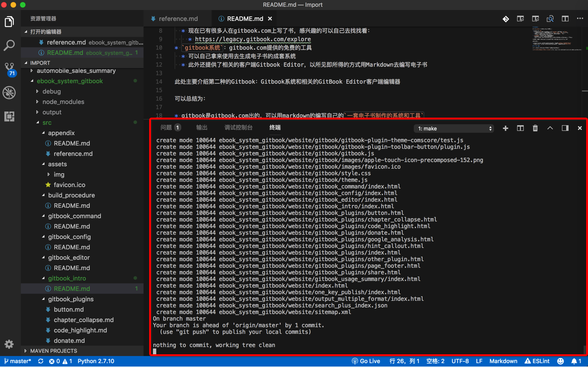Move the panel to the right side
The image size is (588, 367).
point(565,128)
